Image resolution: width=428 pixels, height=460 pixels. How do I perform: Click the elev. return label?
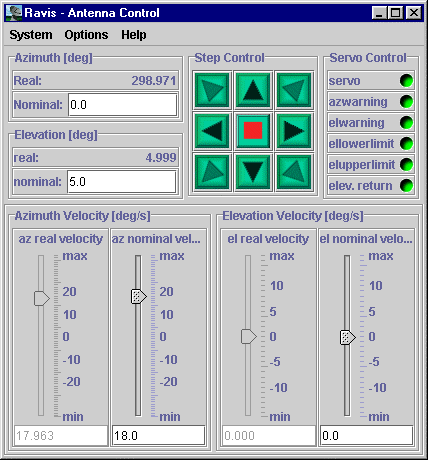coord(360,186)
